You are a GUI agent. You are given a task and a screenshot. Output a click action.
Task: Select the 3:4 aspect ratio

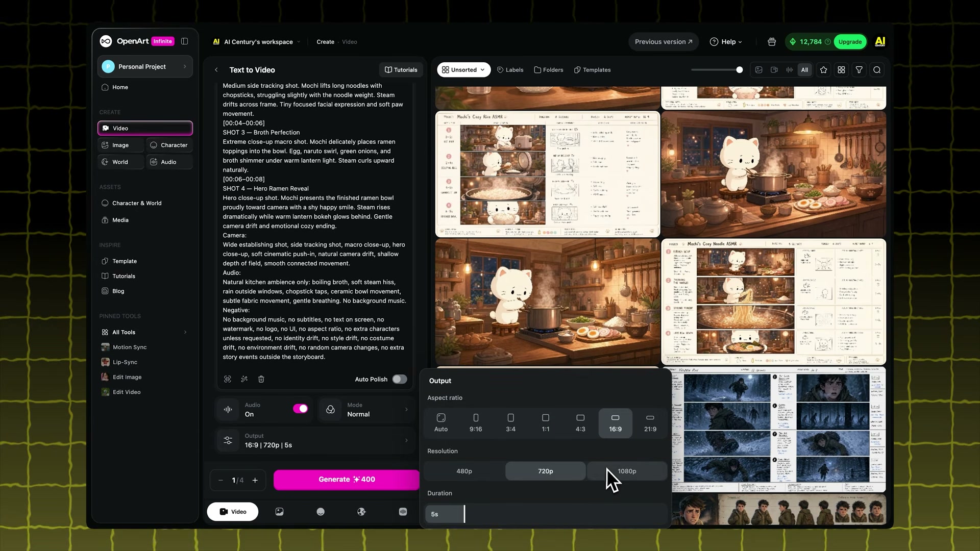tap(510, 423)
